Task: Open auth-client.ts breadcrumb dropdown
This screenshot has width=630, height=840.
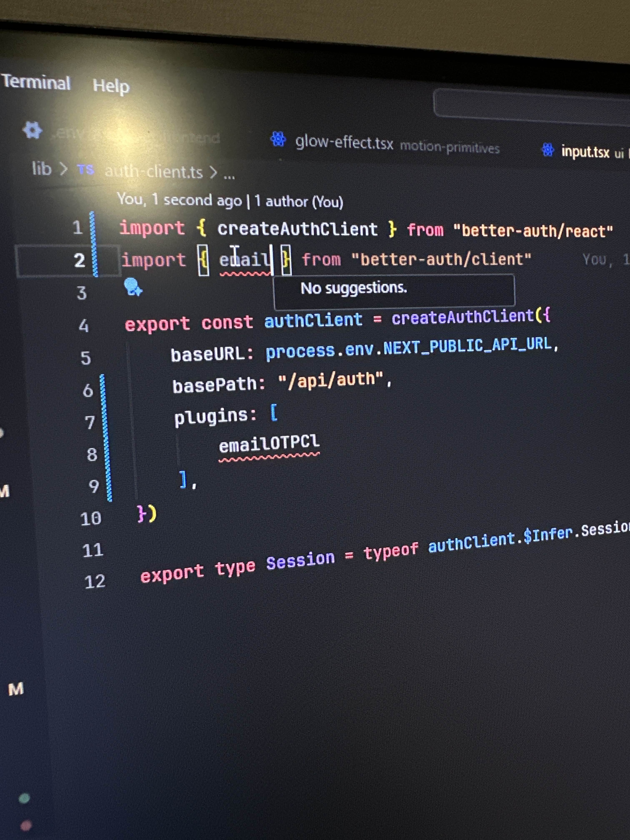Action: point(154,172)
